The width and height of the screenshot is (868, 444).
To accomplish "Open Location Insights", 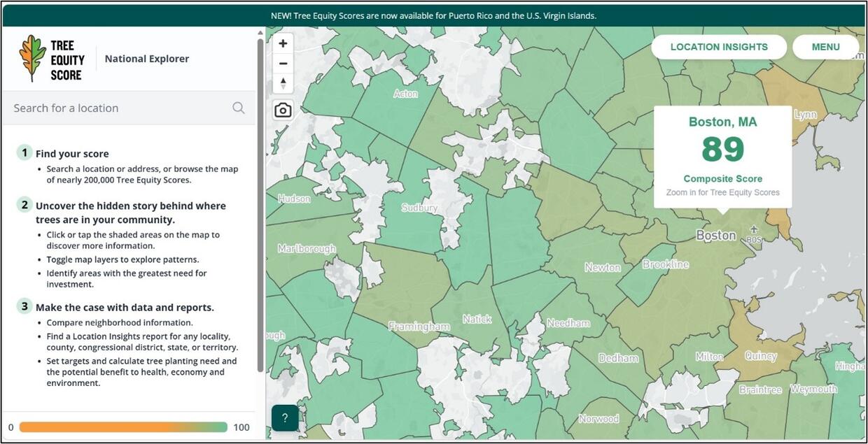I will [x=719, y=47].
